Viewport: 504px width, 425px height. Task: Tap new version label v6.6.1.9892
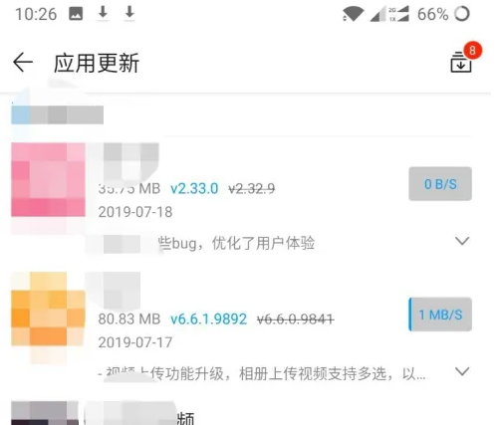(208, 319)
